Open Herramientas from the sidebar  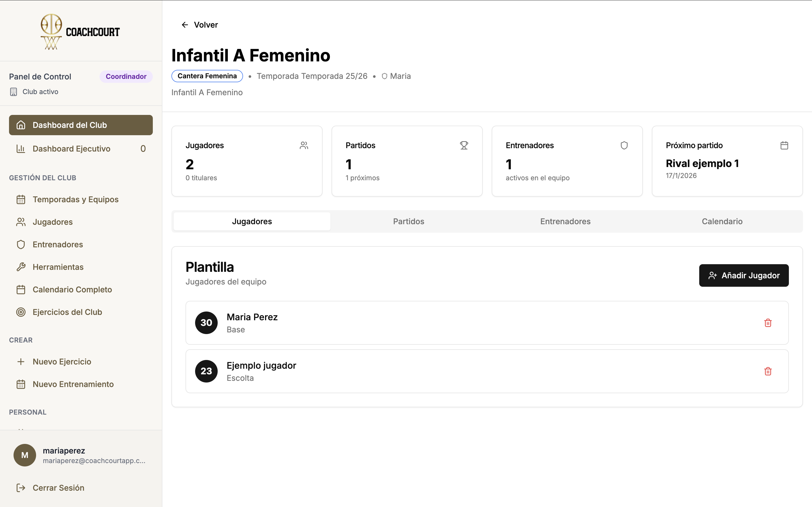tap(58, 267)
